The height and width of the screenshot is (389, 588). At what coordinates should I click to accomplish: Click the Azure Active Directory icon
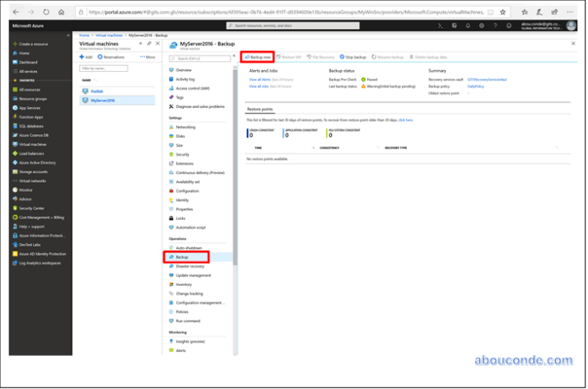(14, 162)
